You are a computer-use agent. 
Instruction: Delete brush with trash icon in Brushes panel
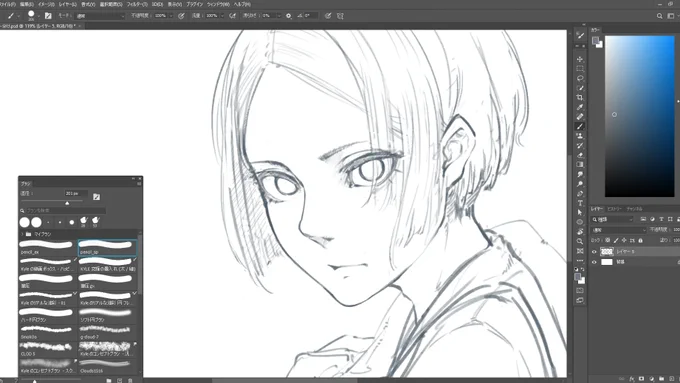[130, 380]
